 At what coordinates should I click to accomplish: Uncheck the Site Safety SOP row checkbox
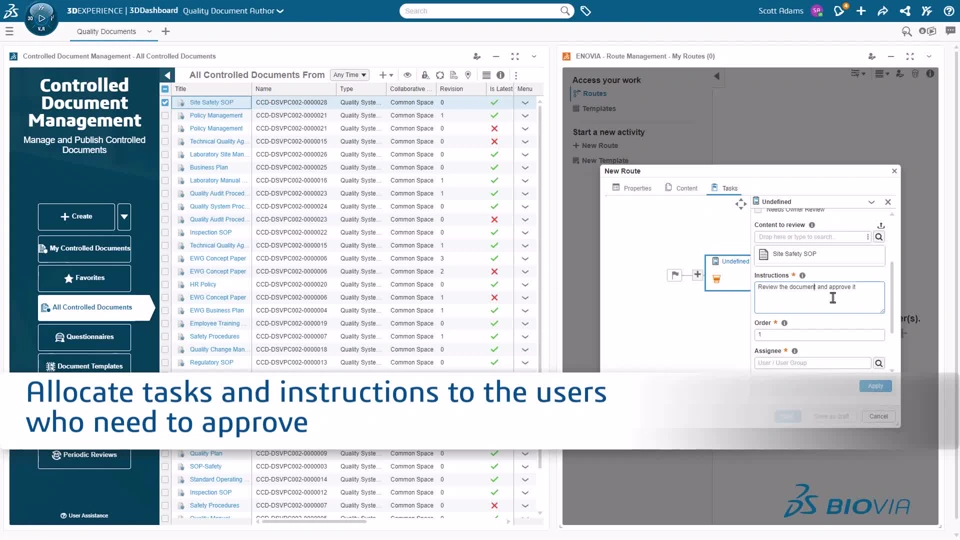click(165, 102)
